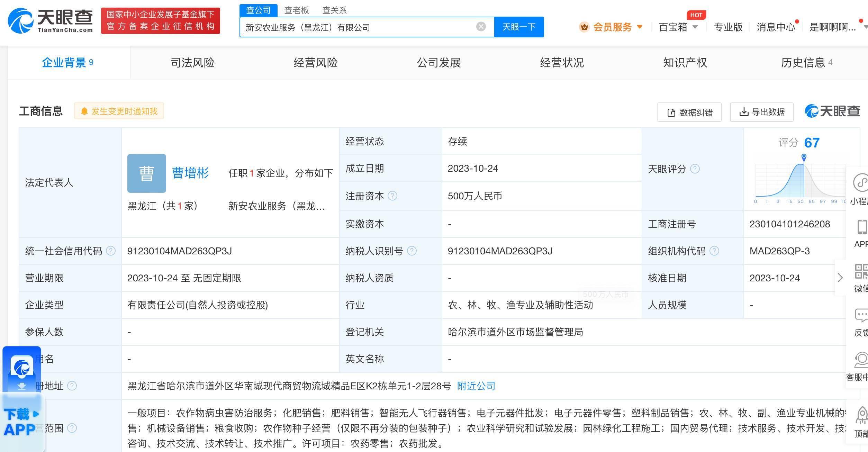The height and width of the screenshot is (452, 868).
Task: Clear the search box with the X icon
Action: tap(481, 27)
